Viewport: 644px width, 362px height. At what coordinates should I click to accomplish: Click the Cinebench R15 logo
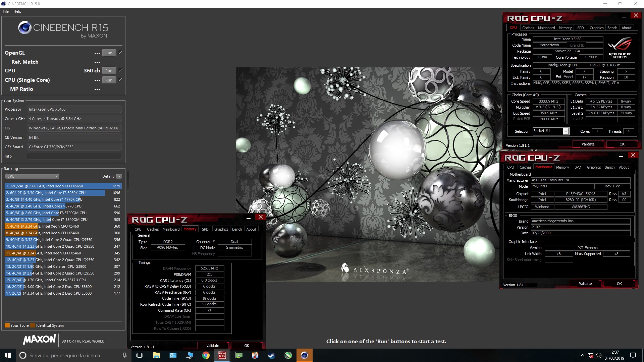(63, 29)
